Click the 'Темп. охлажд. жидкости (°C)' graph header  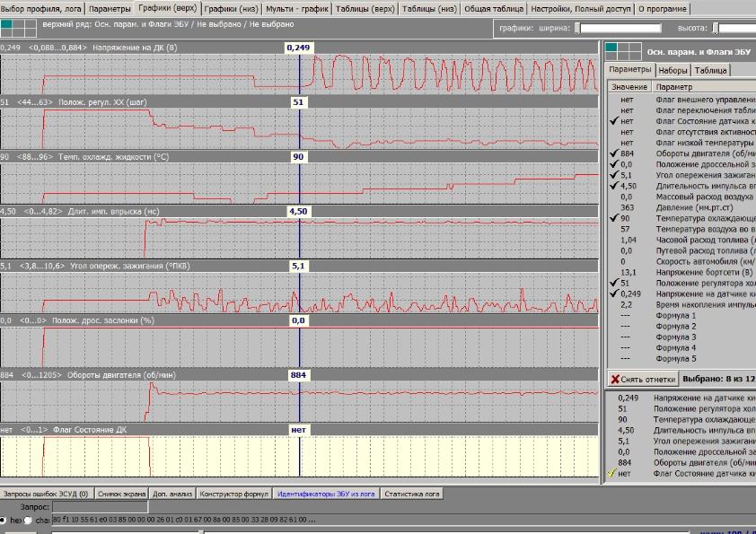[x=299, y=157]
